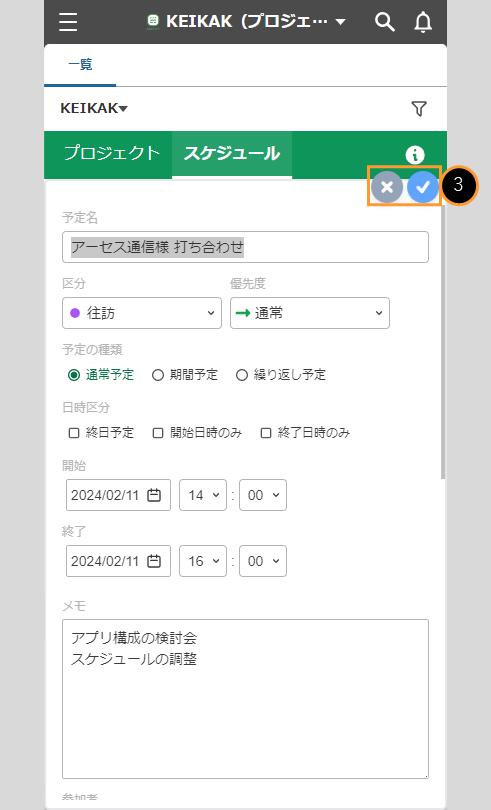491x810 pixels.
Task: Click the search magnifier icon
Action: (385, 22)
